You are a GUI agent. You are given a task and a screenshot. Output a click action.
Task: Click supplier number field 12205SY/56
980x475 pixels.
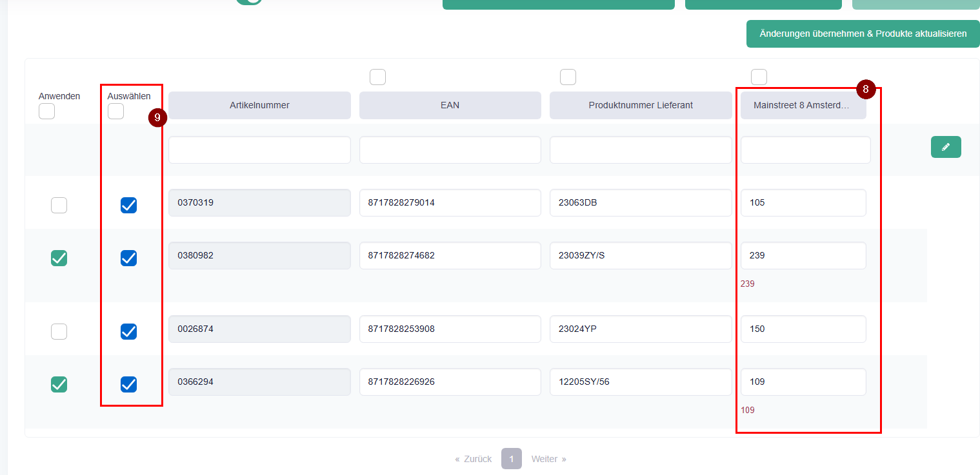641,382
